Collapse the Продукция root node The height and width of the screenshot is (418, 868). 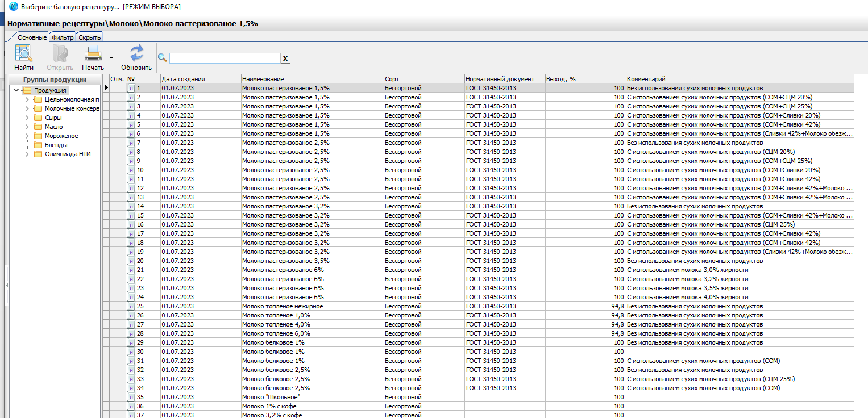tap(16, 90)
